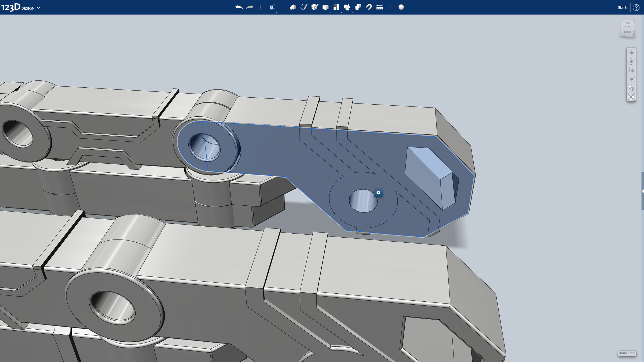Select the Snap (magnet) tool
644x362 pixels.
tap(368, 7)
